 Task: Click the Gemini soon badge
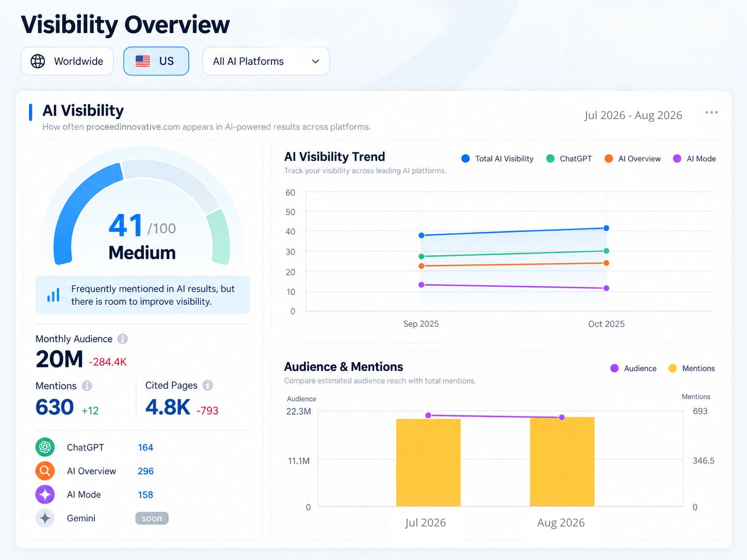tap(152, 518)
